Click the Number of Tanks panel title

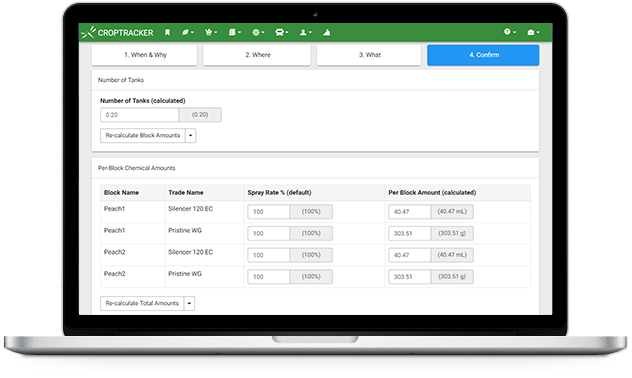pyautogui.click(x=121, y=80)
